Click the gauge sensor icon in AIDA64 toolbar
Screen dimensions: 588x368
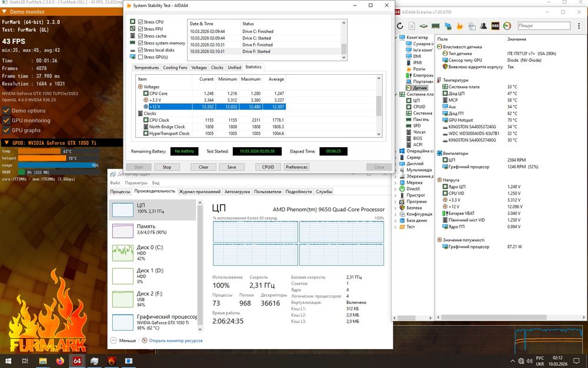pos(507,26)
